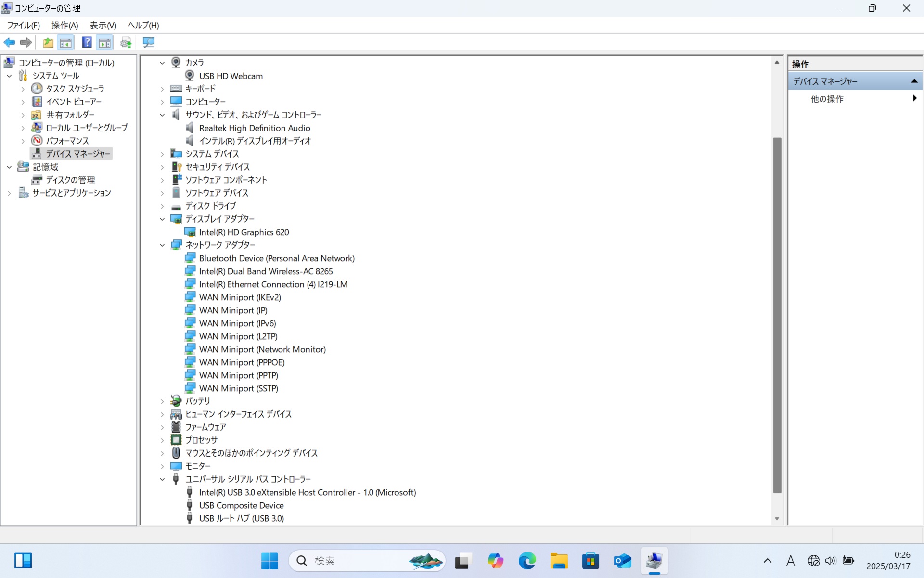924x578 pixels.
Task: Click the Forward arrow toolbar icon
Action: point(26,42)
